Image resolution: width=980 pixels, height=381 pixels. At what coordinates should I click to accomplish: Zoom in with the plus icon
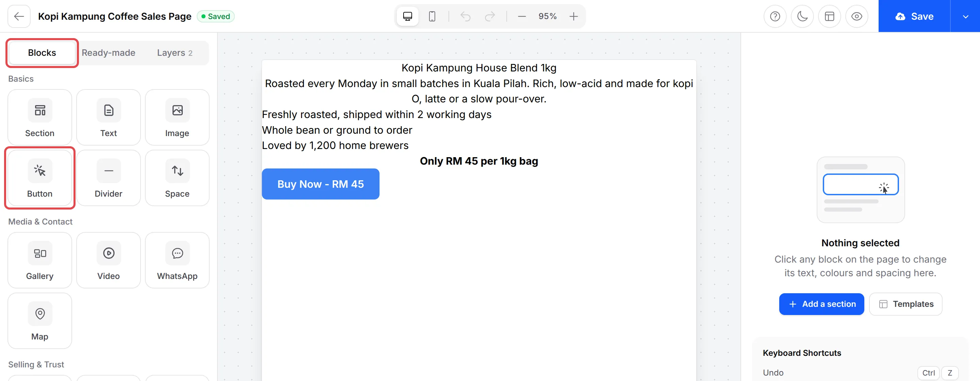573,16
